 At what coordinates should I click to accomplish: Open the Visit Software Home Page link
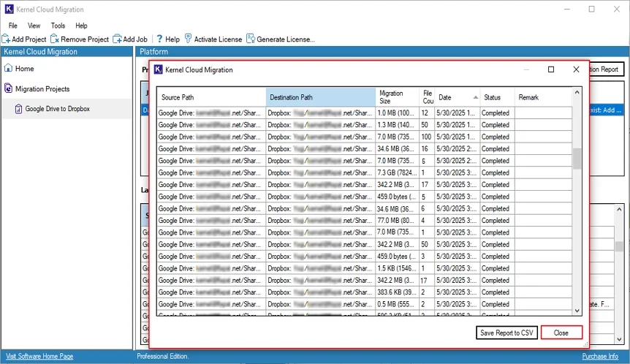39,357
